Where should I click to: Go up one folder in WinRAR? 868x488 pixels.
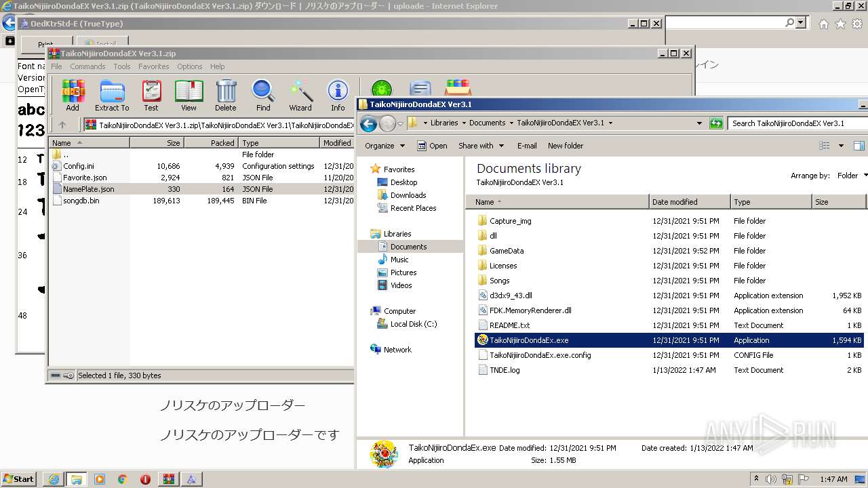pyautogui.click(x=62, y=125)
